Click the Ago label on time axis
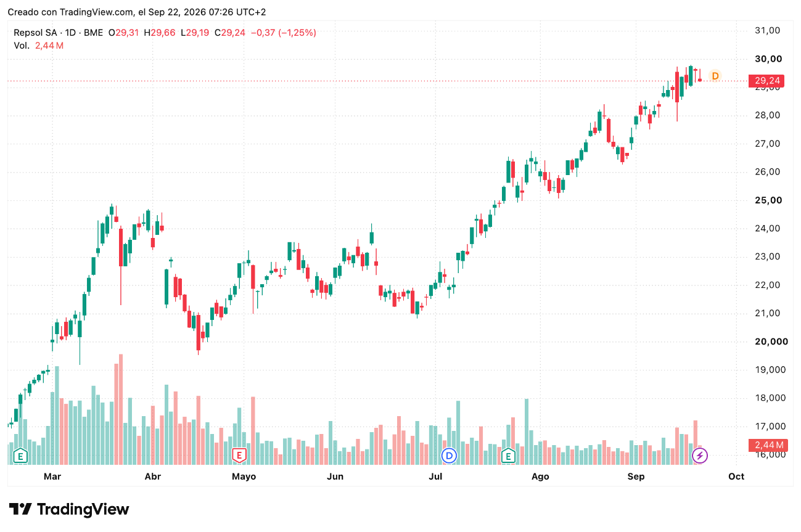 (x=540, y=477)
